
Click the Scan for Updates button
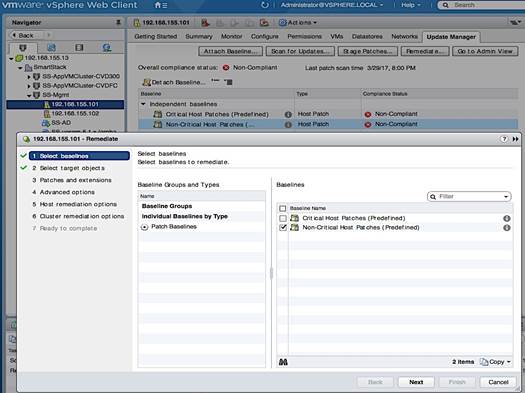click(300, 51)
